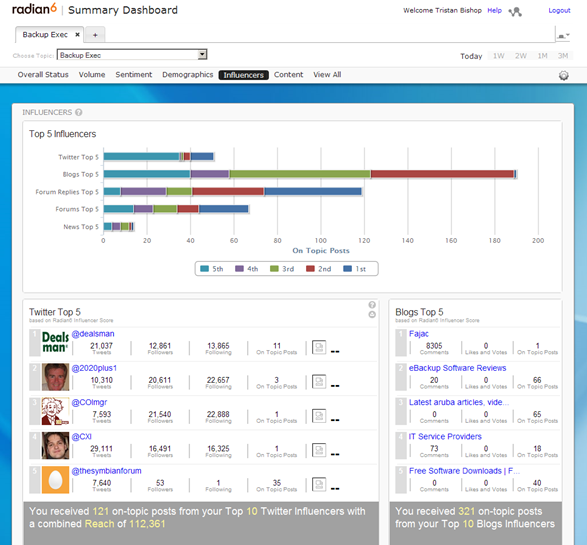
Task: Select the 3M date range
Action: pos(563,56)
